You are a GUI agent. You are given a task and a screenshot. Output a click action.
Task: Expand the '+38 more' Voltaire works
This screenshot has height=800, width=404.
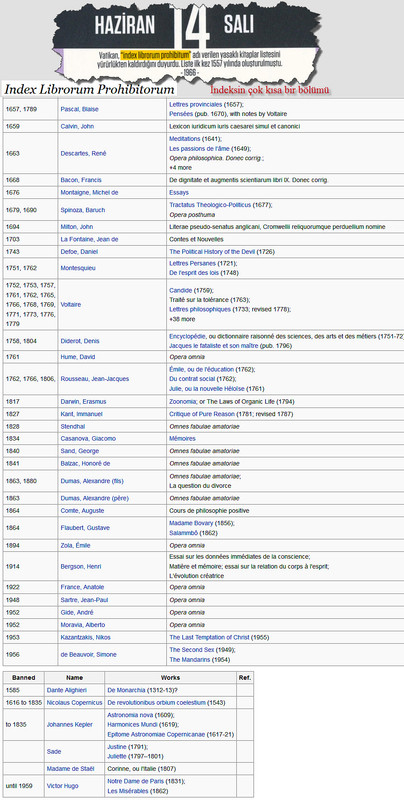(182, 319)
